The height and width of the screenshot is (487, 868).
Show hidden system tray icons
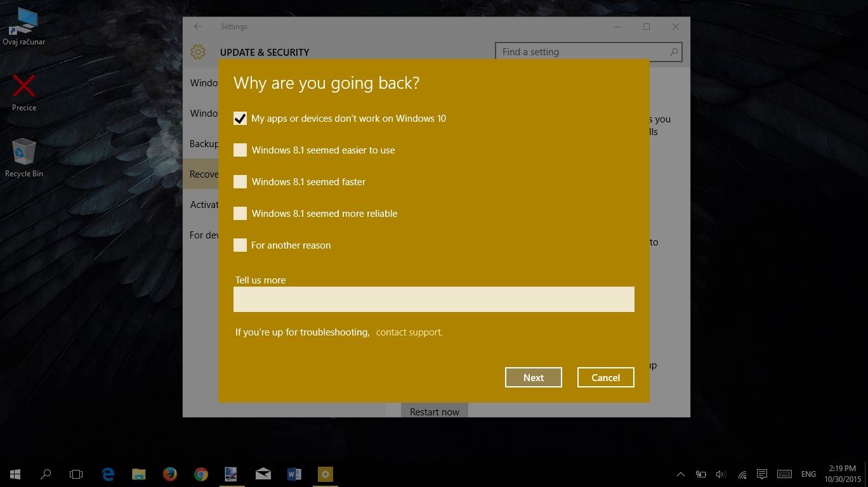[x=680, y=474]
